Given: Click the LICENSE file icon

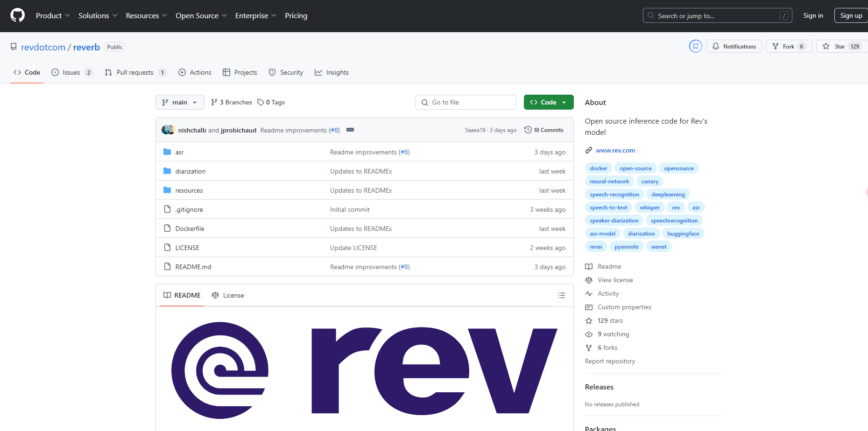Looking at the screenshot, I should click(x=167, y=247).
